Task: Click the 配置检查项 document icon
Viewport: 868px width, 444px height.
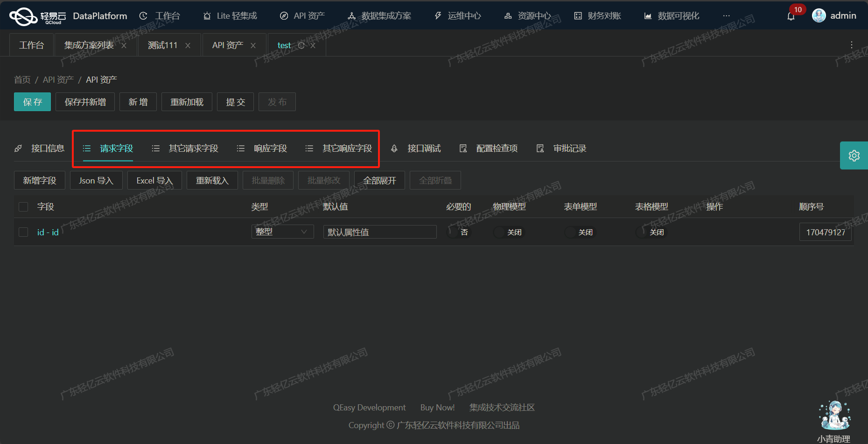Action: (x=463, y=148)
